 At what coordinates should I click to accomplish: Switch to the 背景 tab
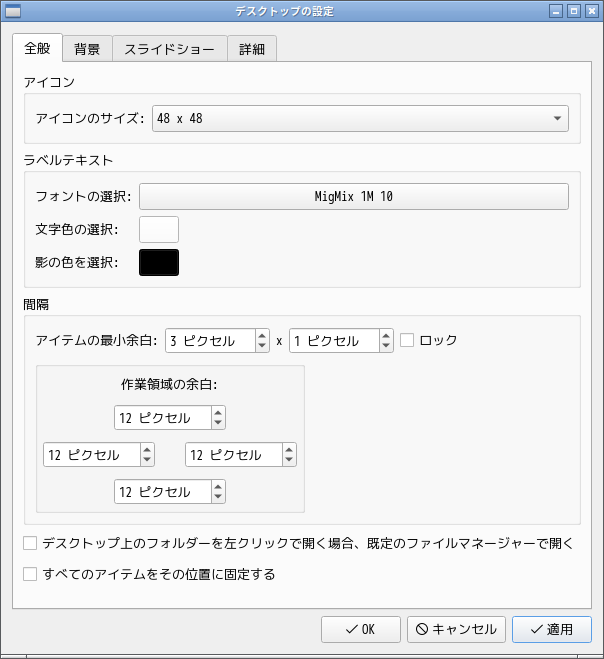pyautogui.click(x=87, y=49)
